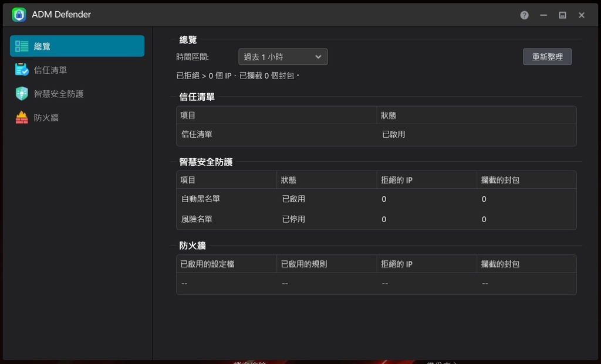Select the 風險名單 row name

tap(197, 219)
